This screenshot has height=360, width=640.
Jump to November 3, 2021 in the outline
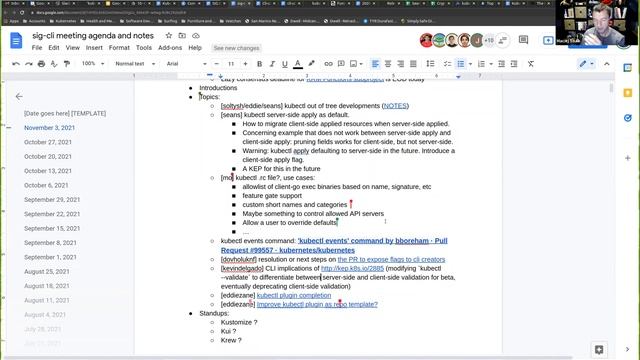49,128
